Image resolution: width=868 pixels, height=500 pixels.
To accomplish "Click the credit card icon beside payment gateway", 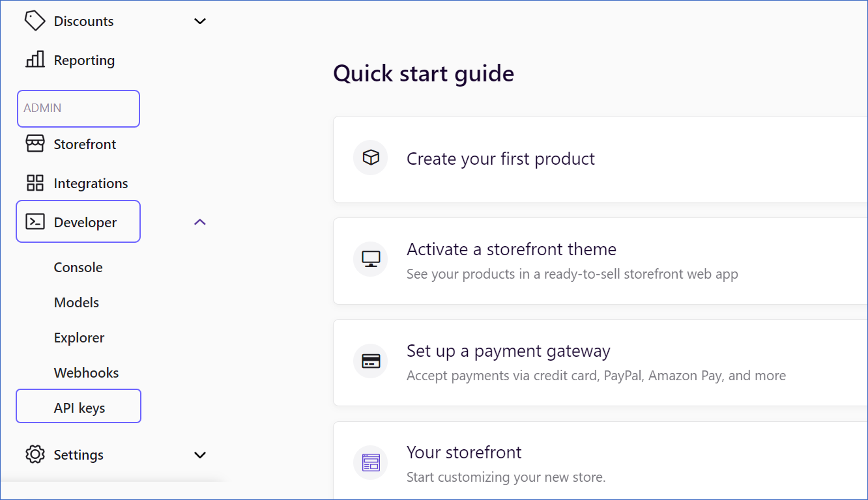I will (371, 361).
